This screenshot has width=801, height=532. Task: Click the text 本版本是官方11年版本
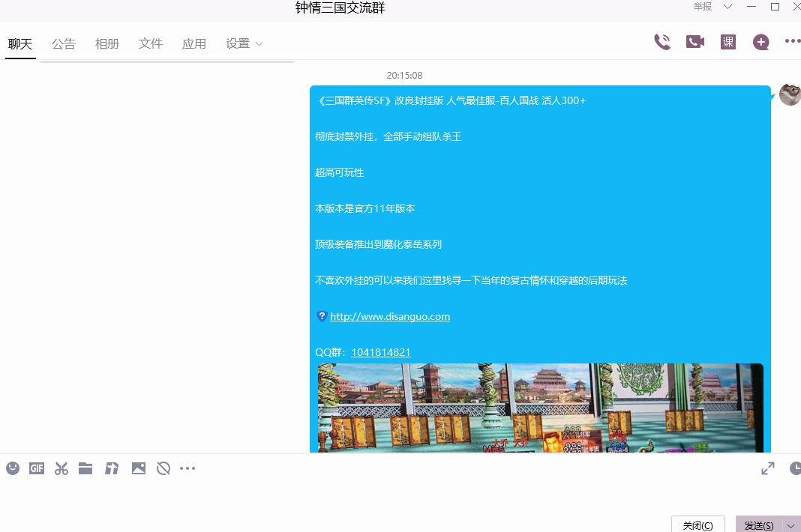tap(364, 208)
